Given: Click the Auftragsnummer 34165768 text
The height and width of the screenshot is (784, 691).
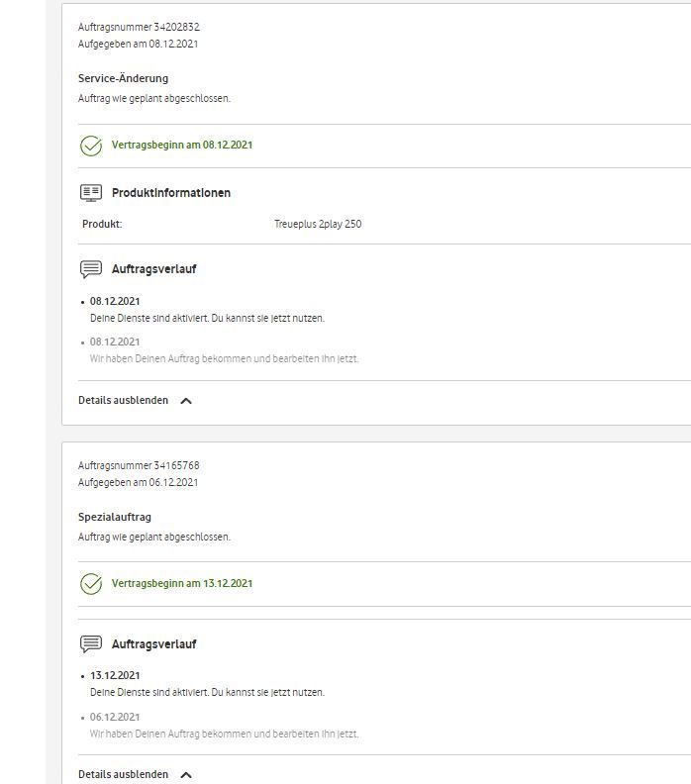Looking at the screenshot, I should point(139,465).
